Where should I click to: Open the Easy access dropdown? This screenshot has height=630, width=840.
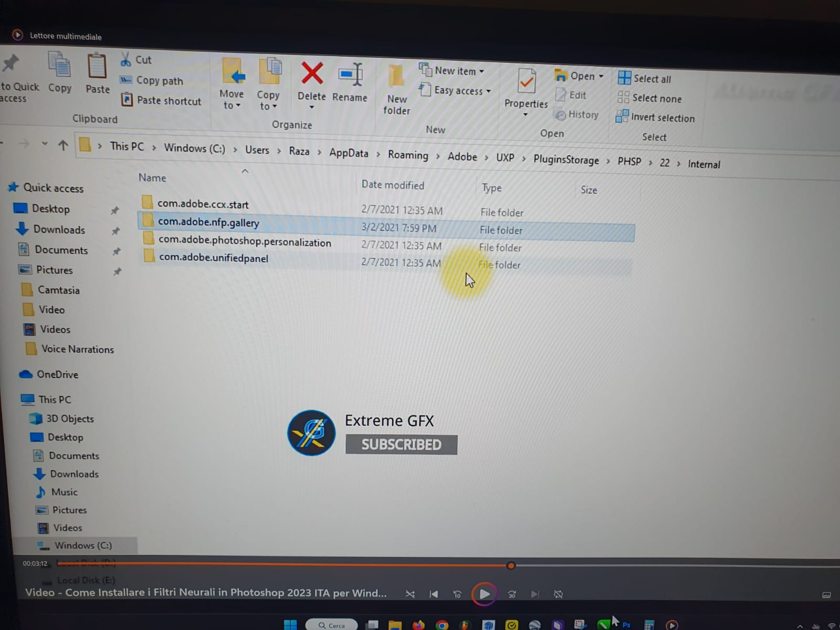[455, 90]
